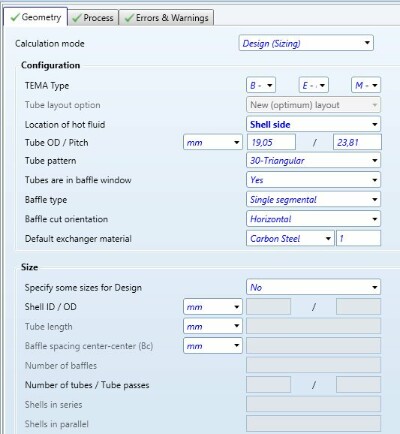Open the Tube pattern 30-Triangular dropdown
This screenshot has height=434, width=400.
tap(313, 161)
